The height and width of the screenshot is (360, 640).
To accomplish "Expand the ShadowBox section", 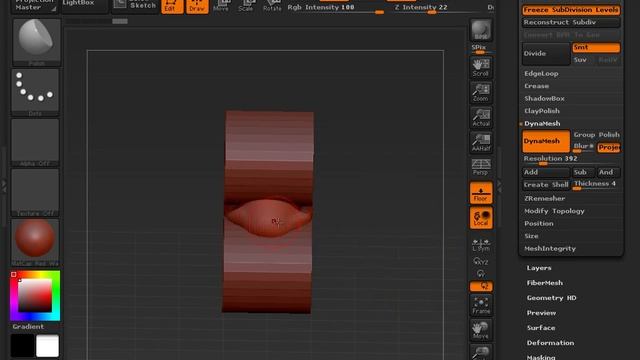I will 544,99.
